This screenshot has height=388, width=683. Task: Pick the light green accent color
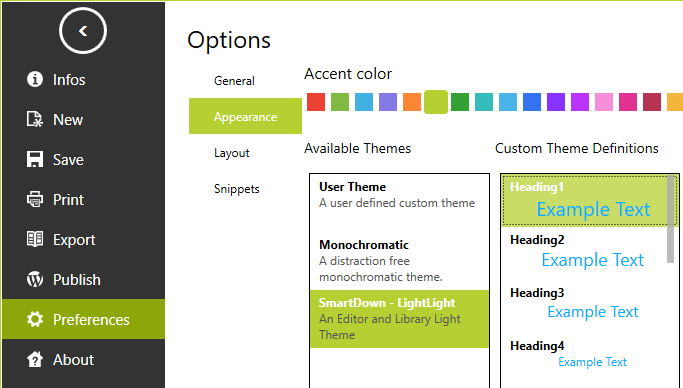point(340,102)
